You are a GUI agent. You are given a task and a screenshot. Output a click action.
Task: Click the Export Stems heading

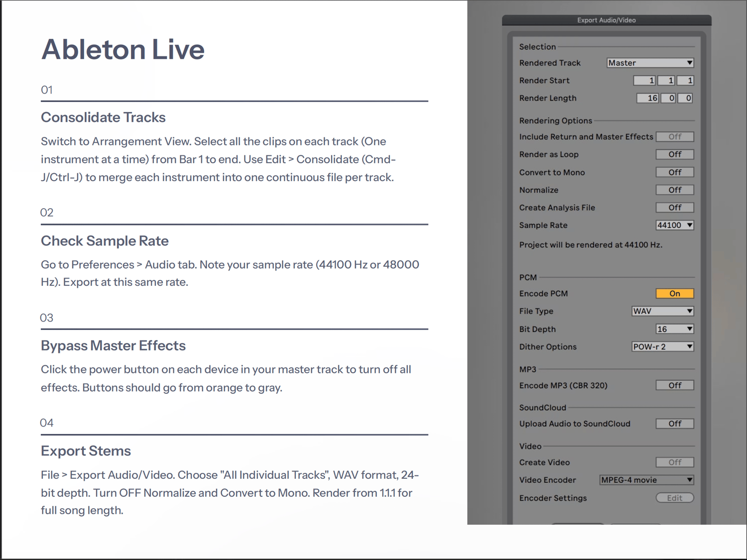click(86, 451)
